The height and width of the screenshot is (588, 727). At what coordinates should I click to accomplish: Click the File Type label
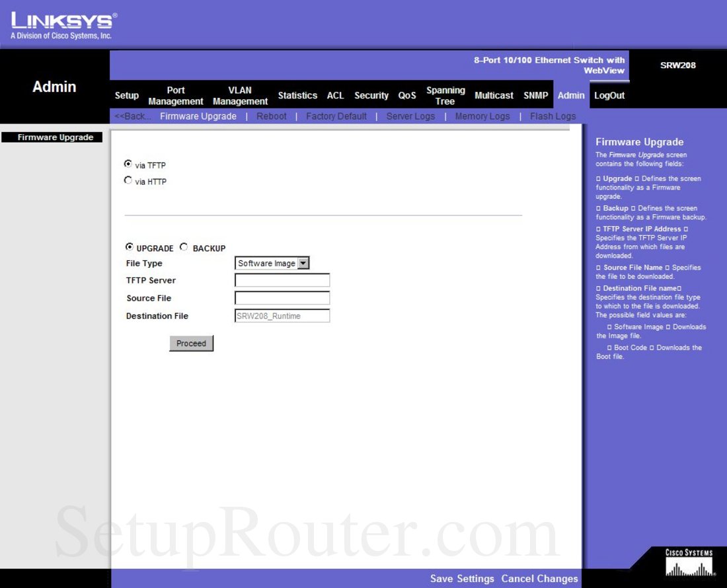tap(144, 263)
